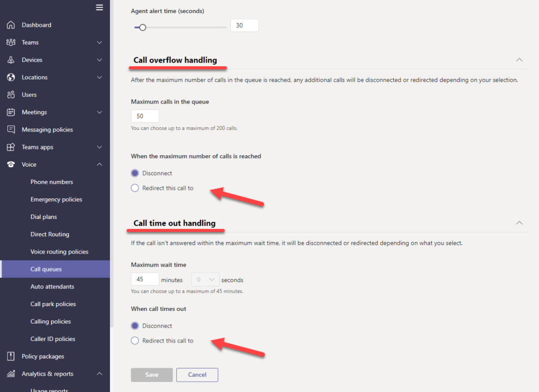The image size is (539, 392).
Task: Open Policy packages
Action: click(43, 356)
